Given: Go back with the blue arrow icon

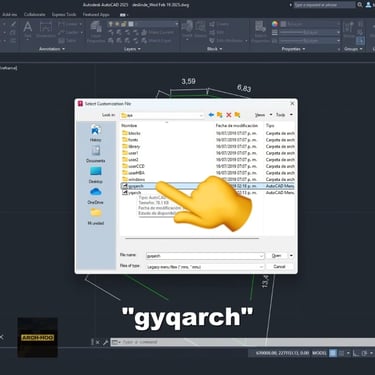Looking at the screenshot, I should (x=211, y=115).
